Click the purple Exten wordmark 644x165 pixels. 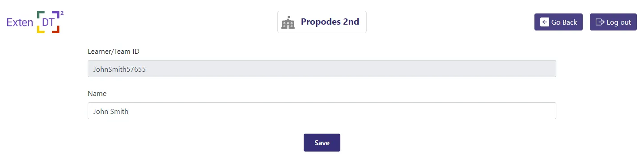pyautogui.click(x=20, y=22)
